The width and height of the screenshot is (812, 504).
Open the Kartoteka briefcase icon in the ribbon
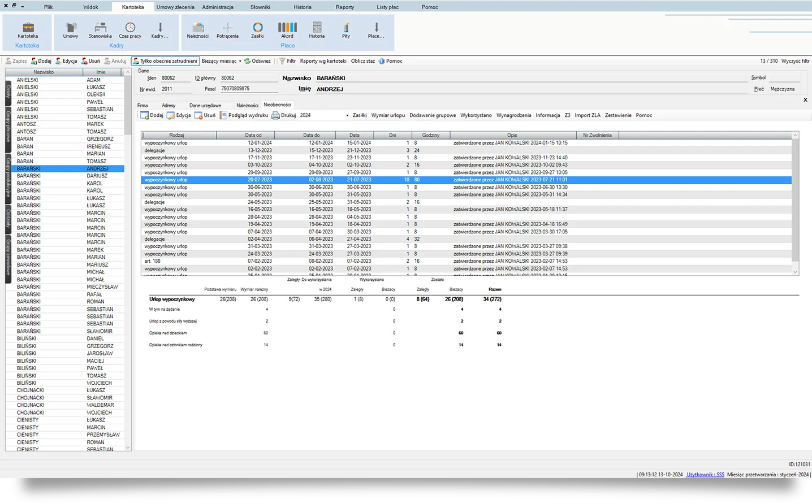(x=28, y=30)
